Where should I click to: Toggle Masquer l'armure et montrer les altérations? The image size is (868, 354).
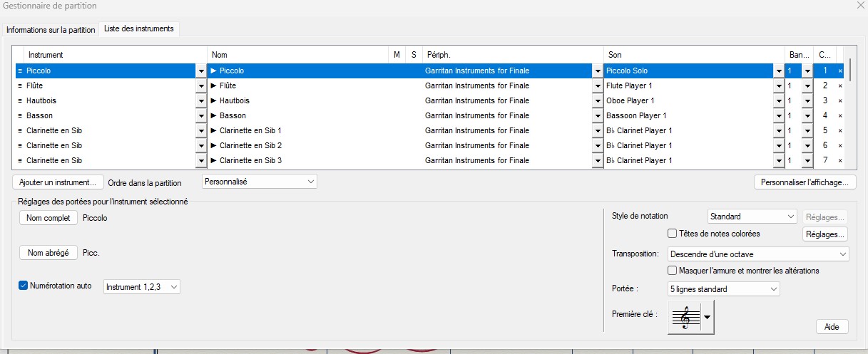point(672,271)
